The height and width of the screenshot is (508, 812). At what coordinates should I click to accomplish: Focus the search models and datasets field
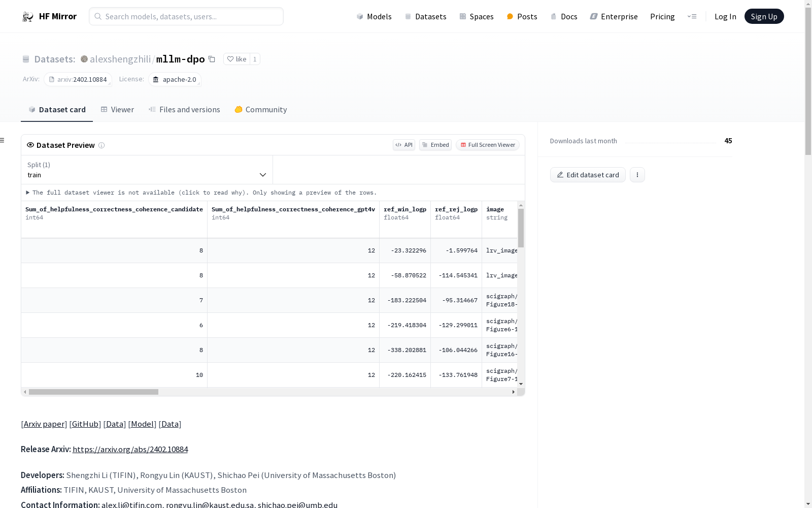point(186,16)
